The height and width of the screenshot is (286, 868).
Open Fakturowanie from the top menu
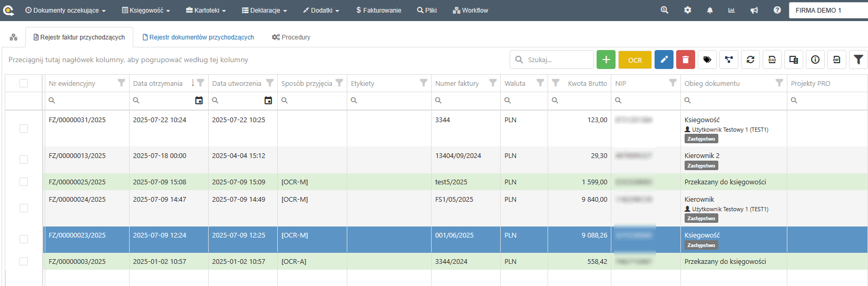pyautogui.click(x=378, y=11)
